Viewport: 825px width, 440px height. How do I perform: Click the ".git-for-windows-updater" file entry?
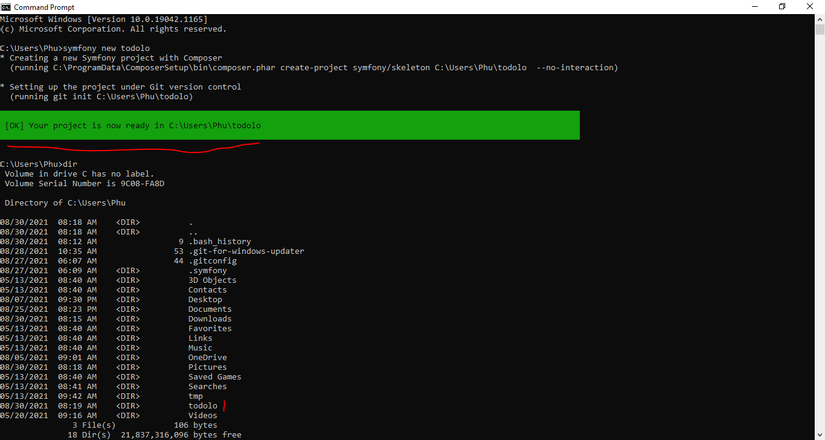246,251
